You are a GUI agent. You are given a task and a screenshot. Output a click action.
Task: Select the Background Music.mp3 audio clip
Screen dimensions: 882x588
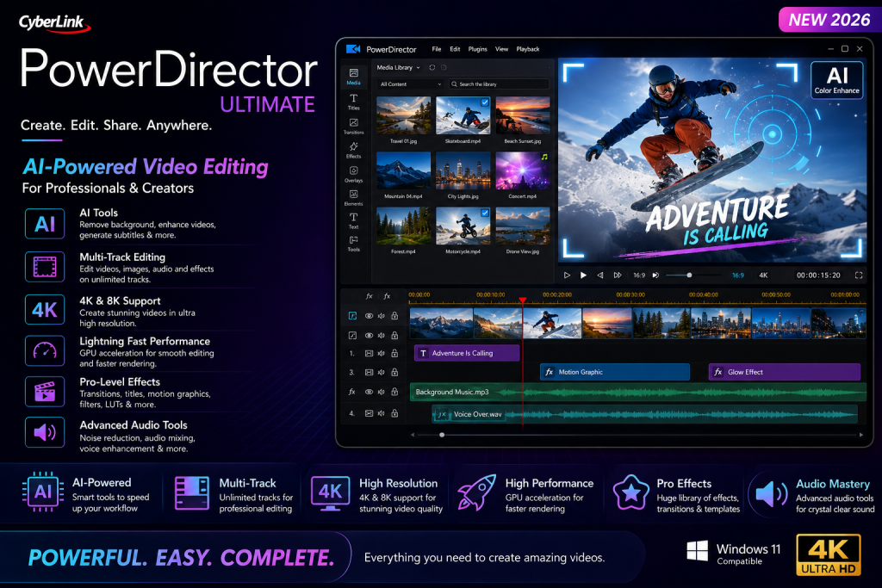coord(638,392)
